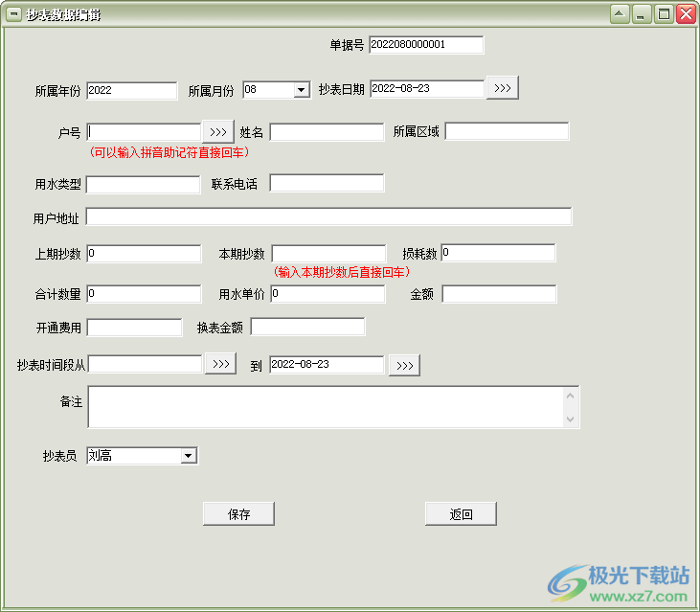
Task: Select the 抄表员 combo box value 刘高
Action: tap(143, 456)
